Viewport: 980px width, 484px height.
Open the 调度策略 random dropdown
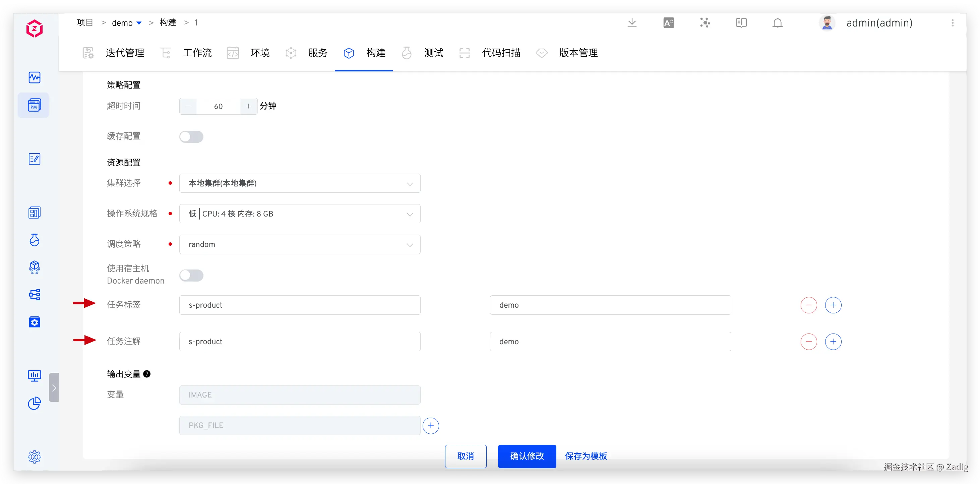click(299, 244)
